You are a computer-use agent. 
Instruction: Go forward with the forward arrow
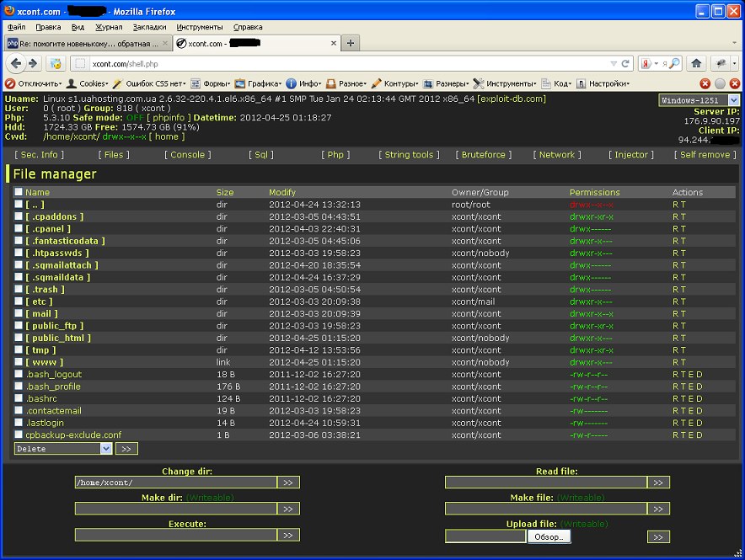[x=33, y=63]
